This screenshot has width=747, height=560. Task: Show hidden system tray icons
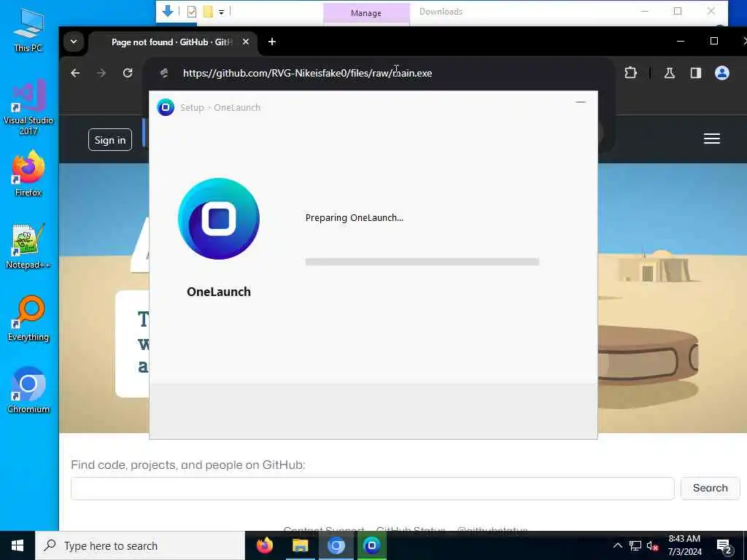[617, 545]
